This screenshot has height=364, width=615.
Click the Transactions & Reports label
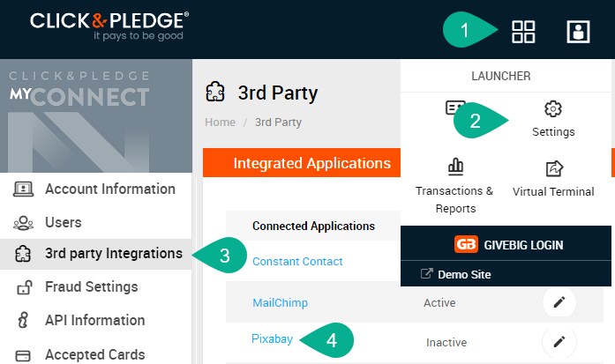coord(455,199)
